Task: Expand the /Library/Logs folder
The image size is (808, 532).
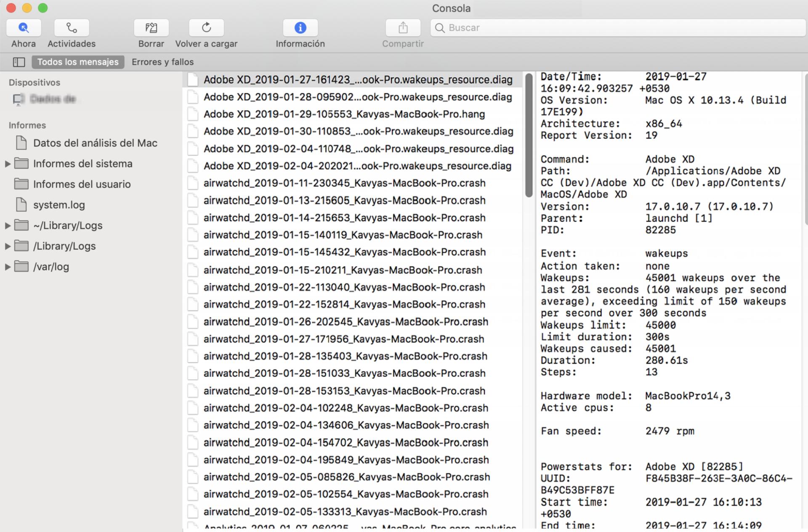Action: (x=7, y=246)
